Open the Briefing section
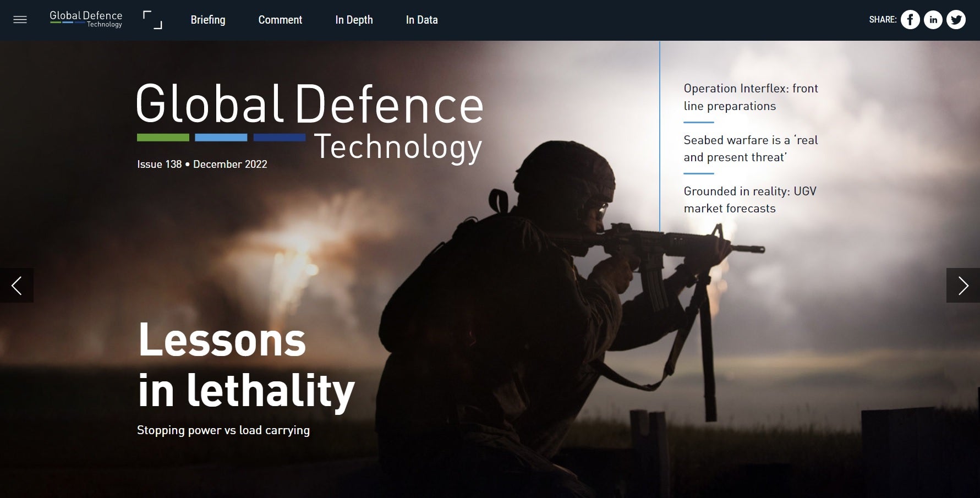 pos(207,20)
